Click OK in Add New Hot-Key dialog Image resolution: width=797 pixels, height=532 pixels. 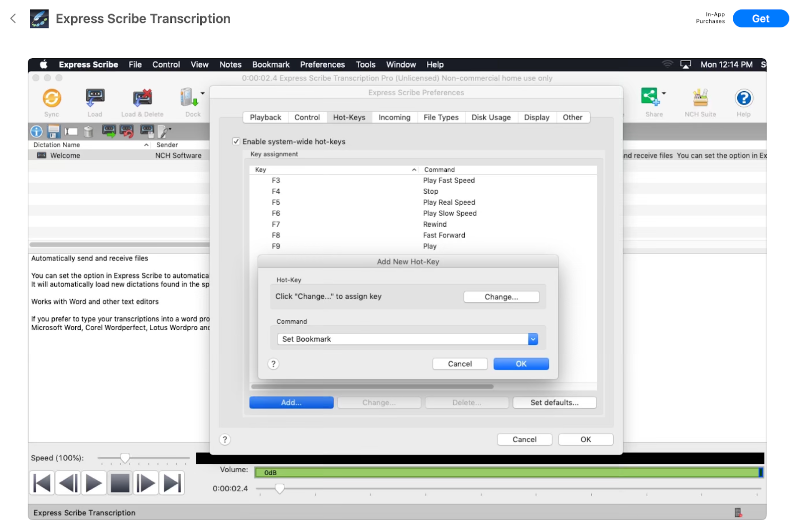point(521,364)
